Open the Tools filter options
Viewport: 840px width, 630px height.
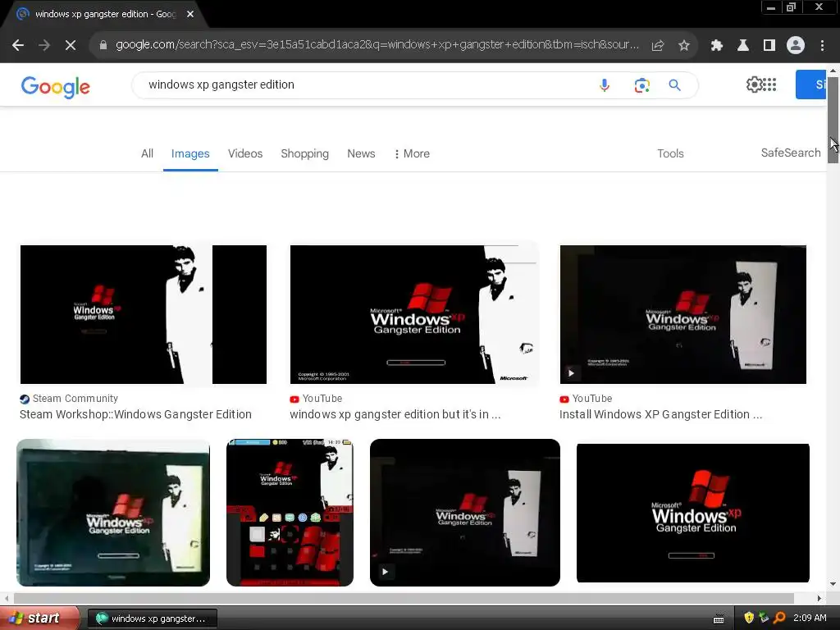670,153
